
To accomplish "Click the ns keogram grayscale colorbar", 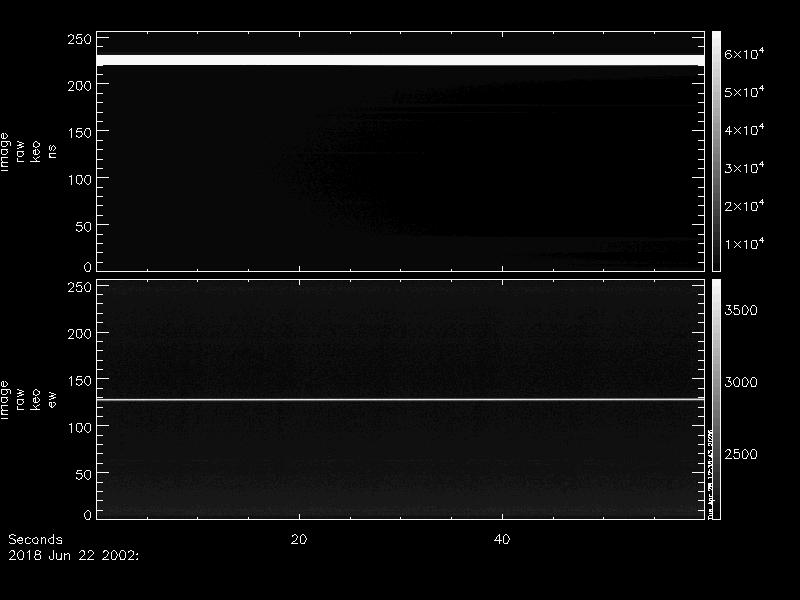I will click(716, 151).
